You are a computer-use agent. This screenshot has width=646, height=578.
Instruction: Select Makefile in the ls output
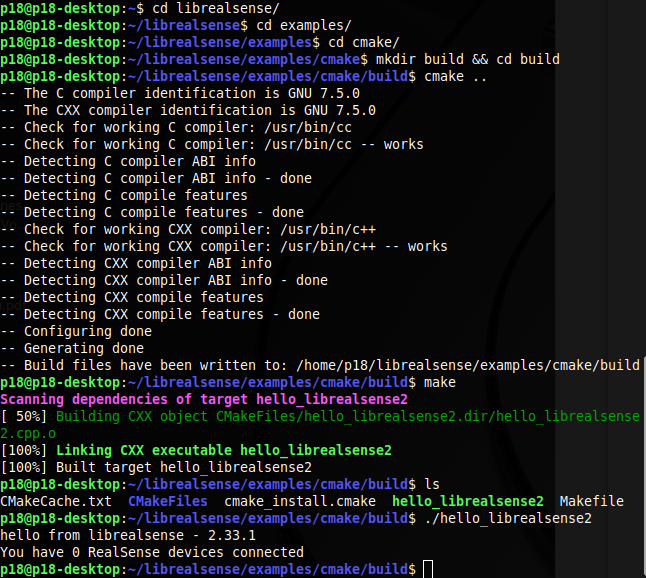(591, 501)
